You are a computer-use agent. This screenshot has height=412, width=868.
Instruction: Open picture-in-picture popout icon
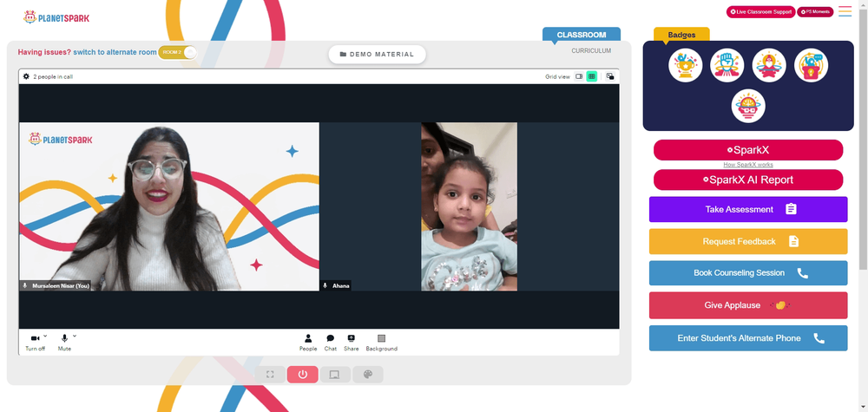(610, 76)
